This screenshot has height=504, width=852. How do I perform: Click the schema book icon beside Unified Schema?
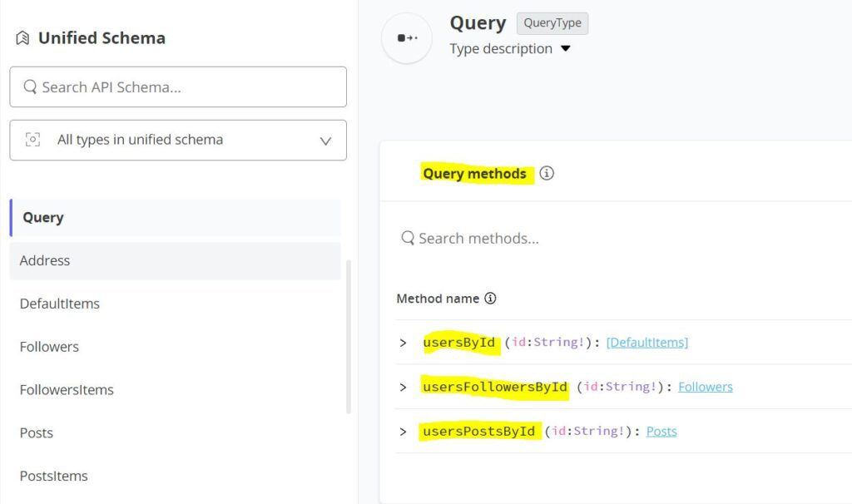tap(22, 37)
